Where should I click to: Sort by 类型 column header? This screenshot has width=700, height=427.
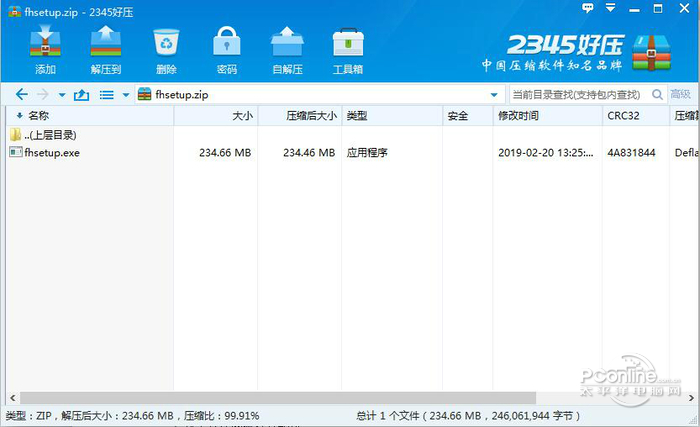pos(392,116)
